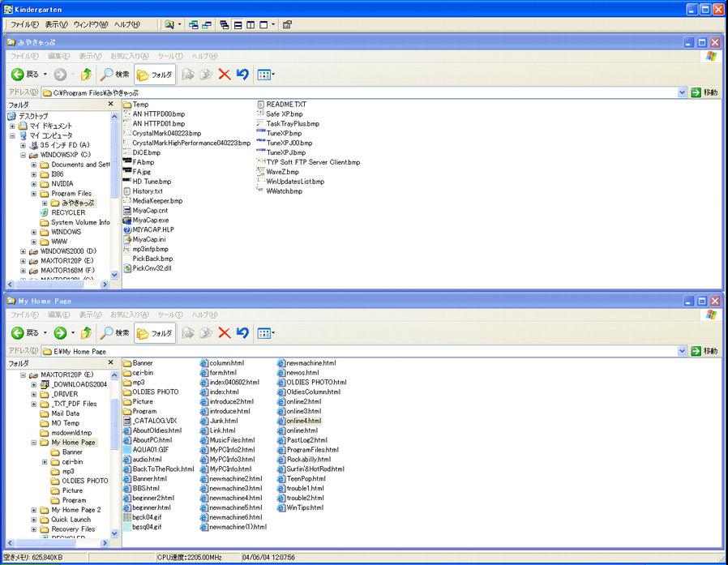Viewport: 728px width, 565px height.
Task: Toggle フォルダ pane in My Home Page window
Action: click(x=155, y=332)
